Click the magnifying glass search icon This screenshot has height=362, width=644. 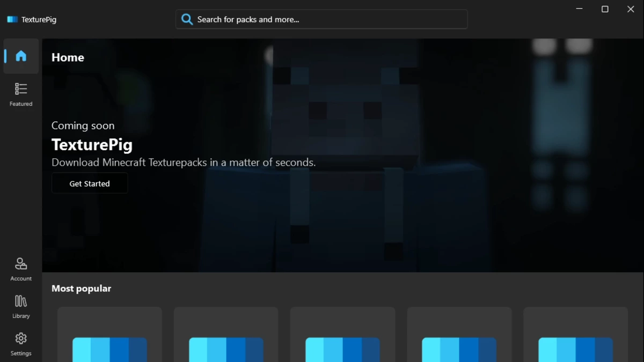[x=187, y=19]
